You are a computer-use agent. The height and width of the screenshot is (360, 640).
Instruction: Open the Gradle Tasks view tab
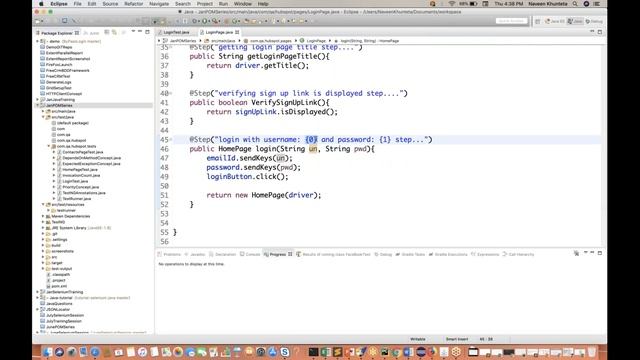410,254
